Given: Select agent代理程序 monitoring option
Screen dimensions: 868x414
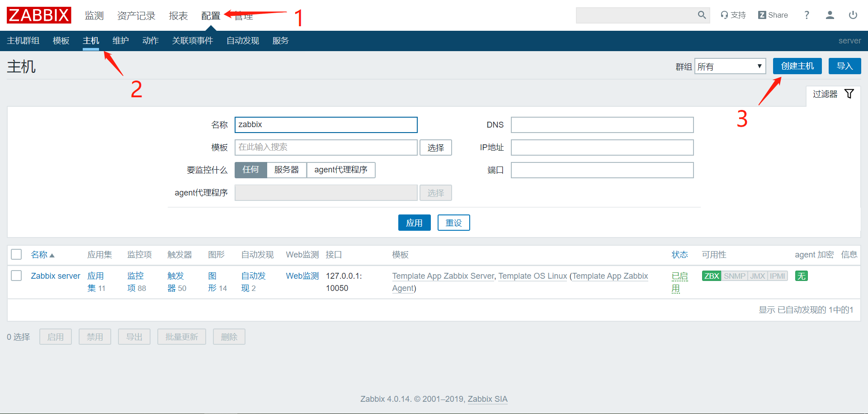Looking at the screenshot, I should pos(341,170).
